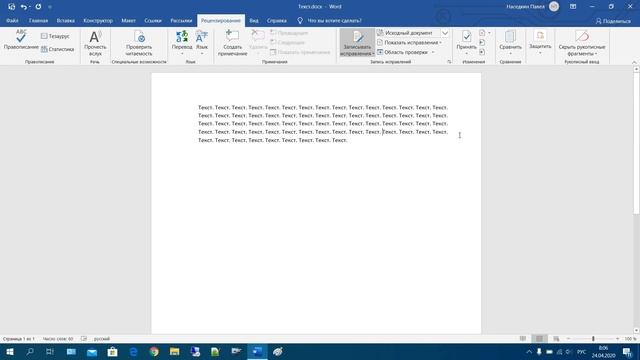The width and height of the screenshot is (640, 360).
Task: Open the track changes options dialog launcher
Action: (x=449, y=62)
